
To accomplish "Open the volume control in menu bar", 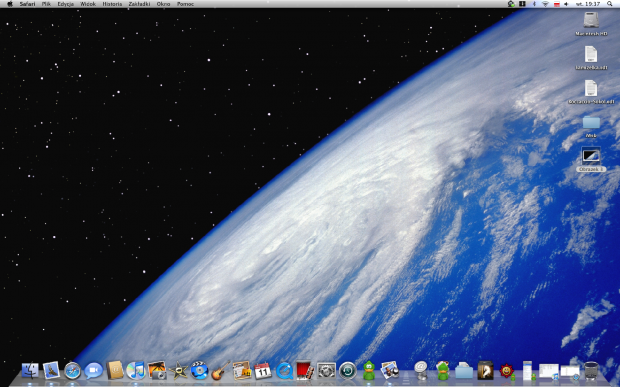I will pyautogui.click(x=566, y=4).
